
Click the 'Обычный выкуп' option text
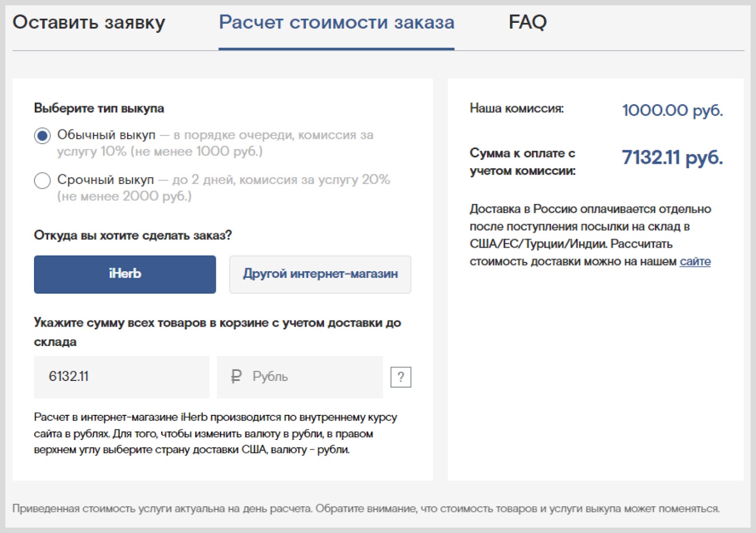[215, 143]
